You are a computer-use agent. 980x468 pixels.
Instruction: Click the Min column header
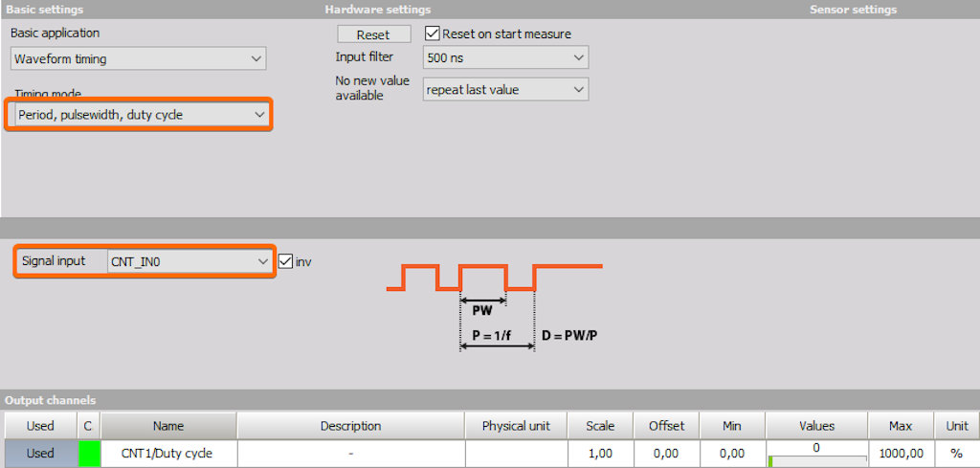pyautogui.click(x=732, y=426)
